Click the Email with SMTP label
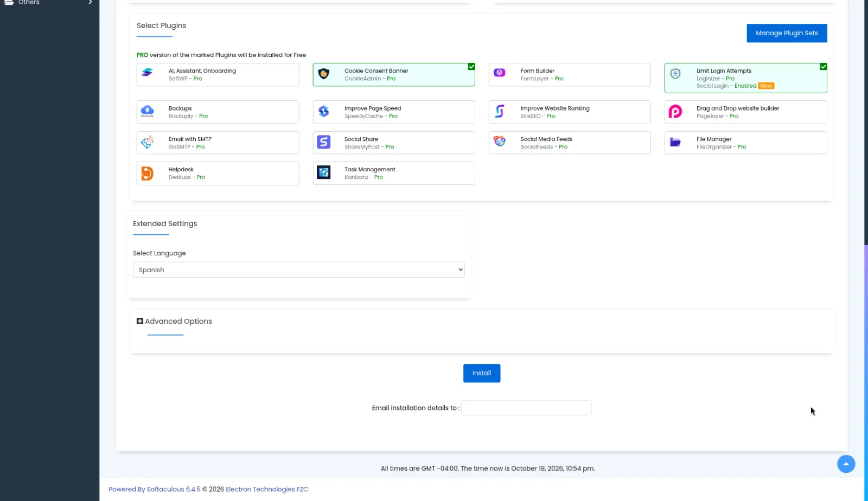 pyautogui.click(x=190, y=139)
